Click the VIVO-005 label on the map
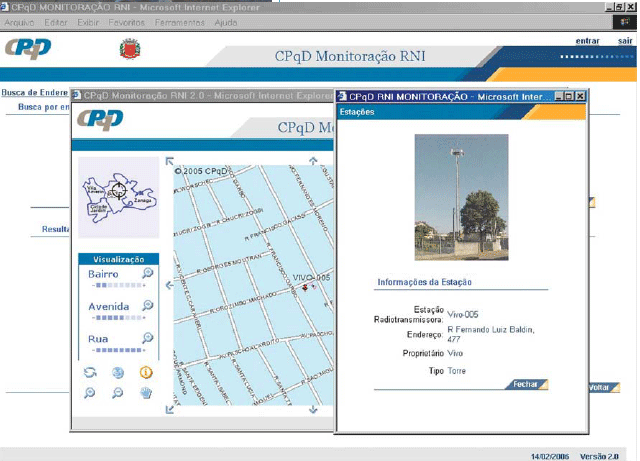640x461 pixels. click(311, 278)
